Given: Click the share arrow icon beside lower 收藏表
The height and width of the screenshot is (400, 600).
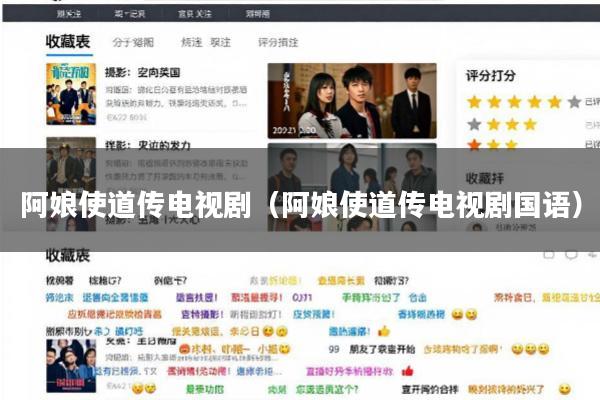Looking at the screenshot, I should [x=594, y=255].
